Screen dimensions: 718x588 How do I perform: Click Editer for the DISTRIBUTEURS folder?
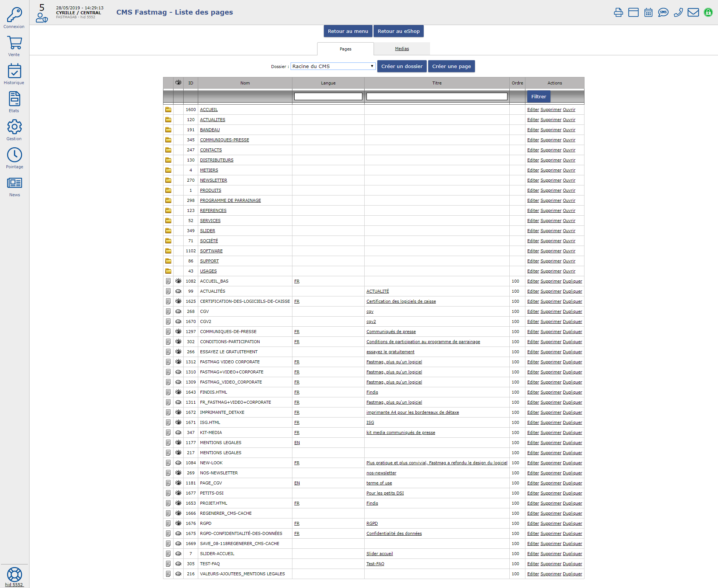(x=533, y=160)
